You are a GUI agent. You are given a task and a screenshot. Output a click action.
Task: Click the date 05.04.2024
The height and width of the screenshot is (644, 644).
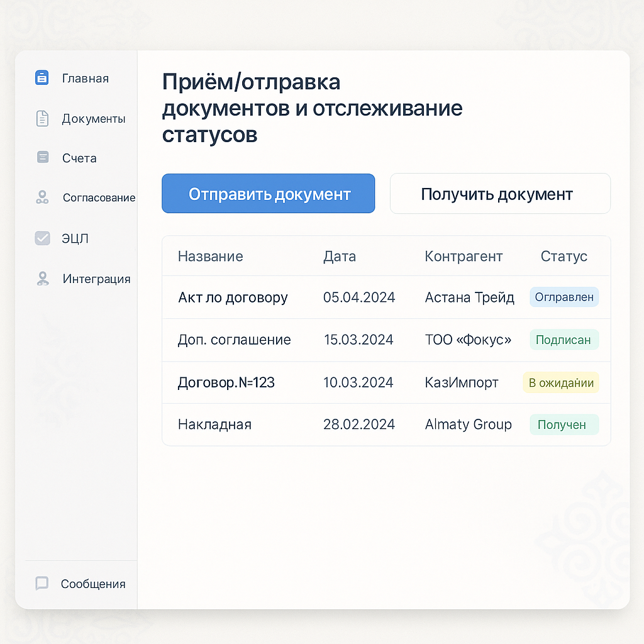[359, 297]
